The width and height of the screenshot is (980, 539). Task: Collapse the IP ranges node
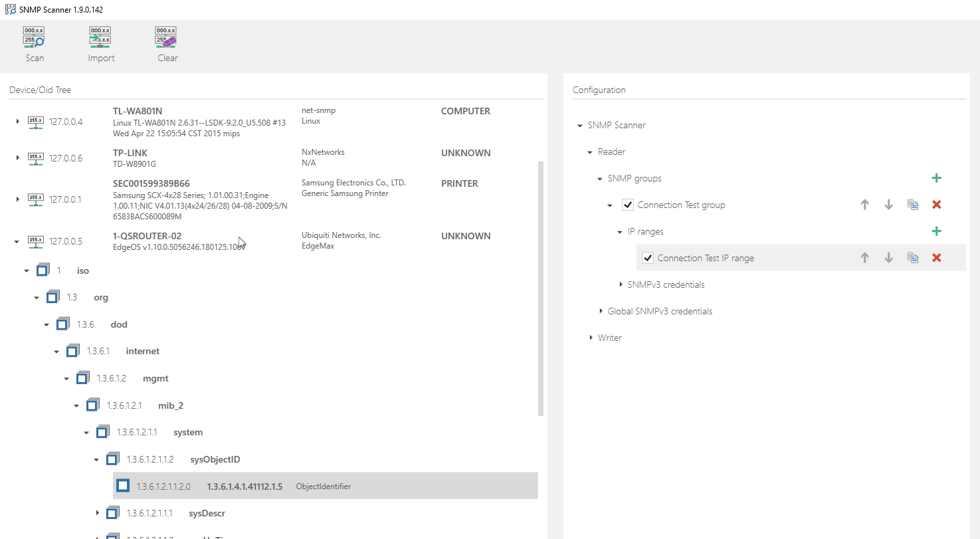click(620, 232)
